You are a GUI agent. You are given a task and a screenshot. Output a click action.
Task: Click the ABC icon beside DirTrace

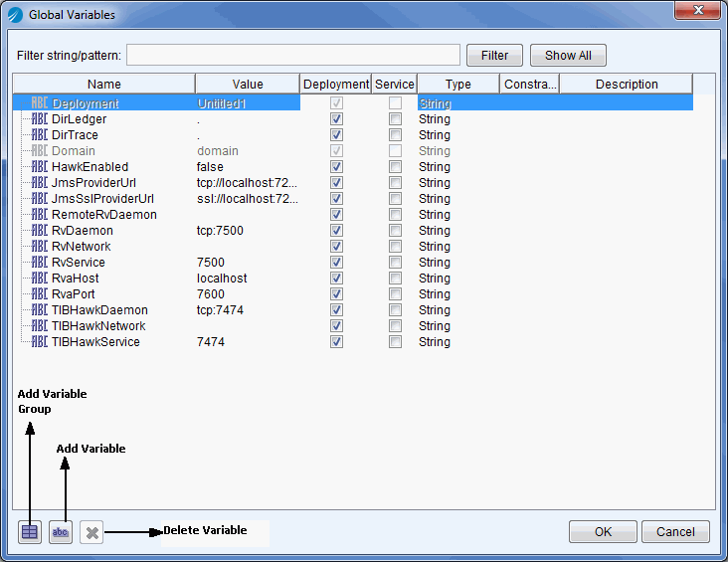[40, 134]
